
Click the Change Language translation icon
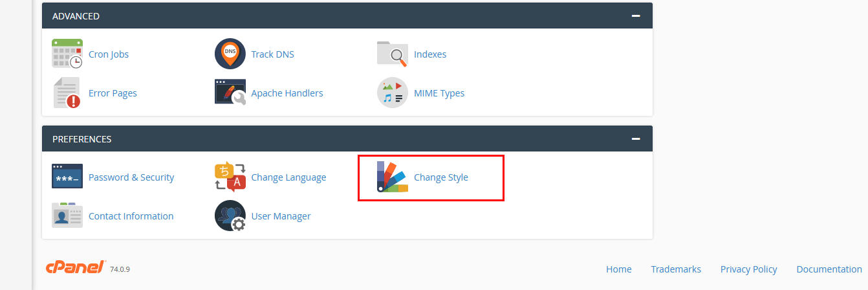(230, 177)
